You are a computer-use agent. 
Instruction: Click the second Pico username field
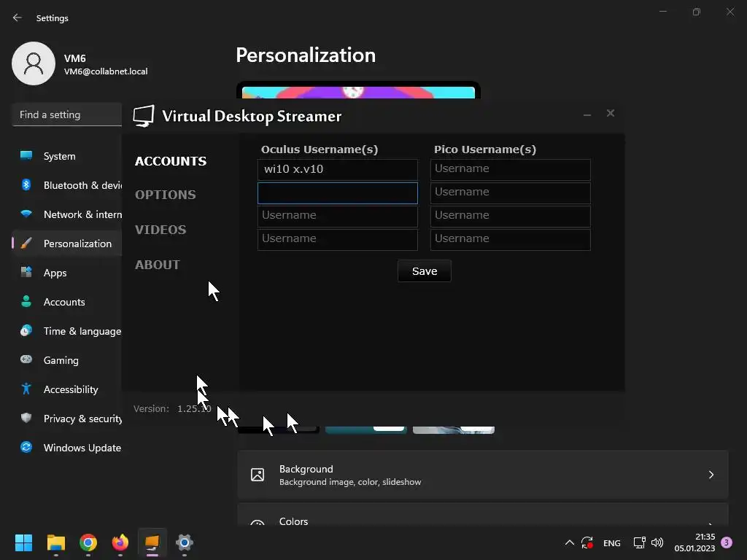pyautogui.click(x=510, y=192)
